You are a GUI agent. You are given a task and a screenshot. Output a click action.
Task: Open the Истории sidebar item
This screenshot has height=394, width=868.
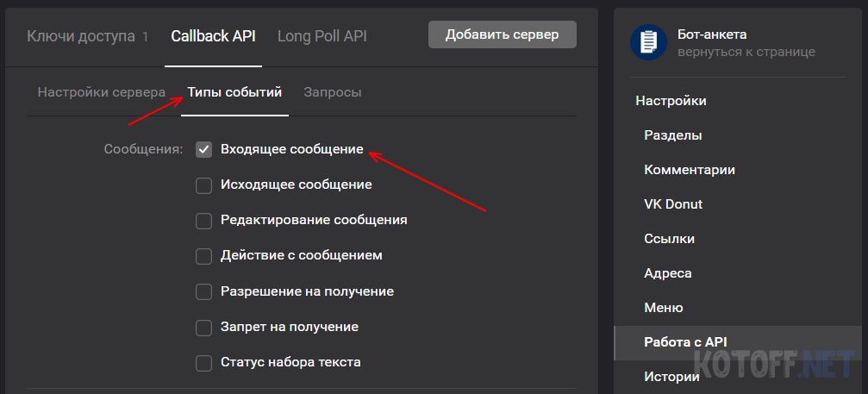(672, 378)
